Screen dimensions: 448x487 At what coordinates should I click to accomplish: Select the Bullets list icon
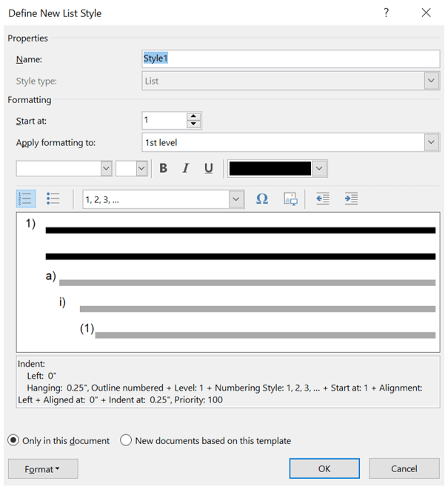53,199
